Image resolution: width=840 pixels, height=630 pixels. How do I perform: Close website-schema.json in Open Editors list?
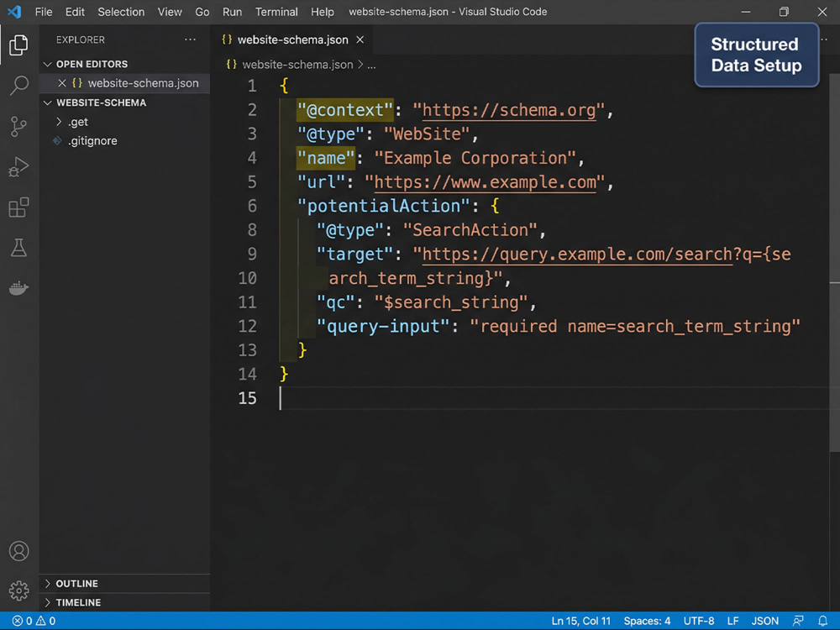coord(61,83)
